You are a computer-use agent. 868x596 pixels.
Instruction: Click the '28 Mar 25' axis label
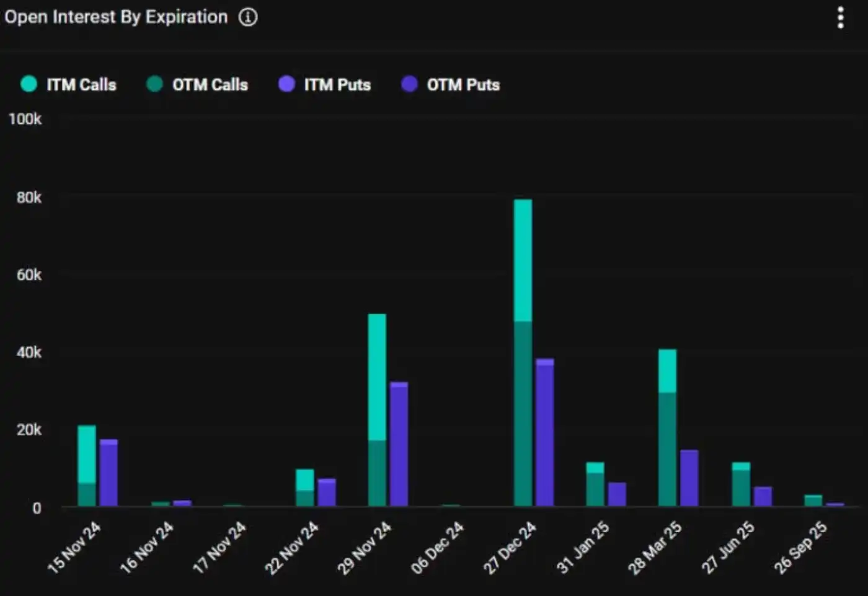655,547
